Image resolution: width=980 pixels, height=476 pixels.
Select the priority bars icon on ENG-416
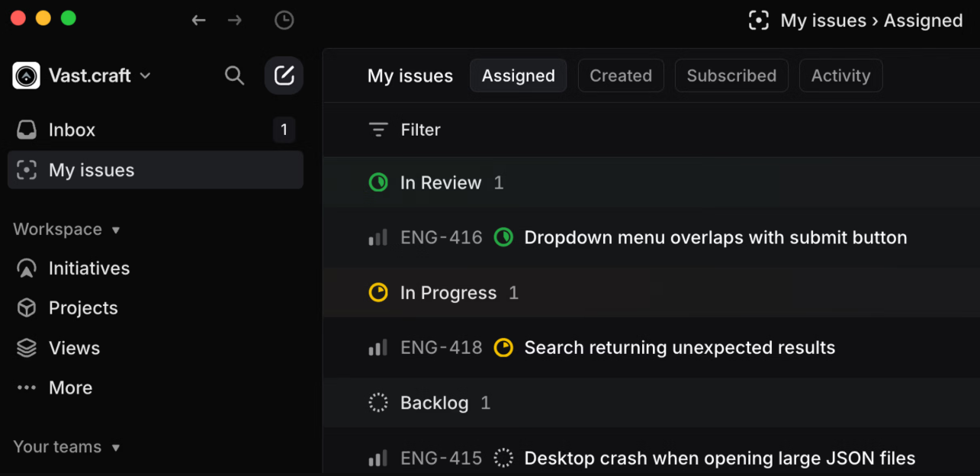378,237
